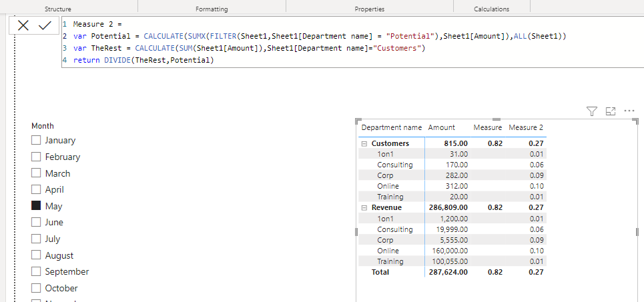Click the Focus mode icon on the visual
The image size is (644, 302).
coord(611,111)
